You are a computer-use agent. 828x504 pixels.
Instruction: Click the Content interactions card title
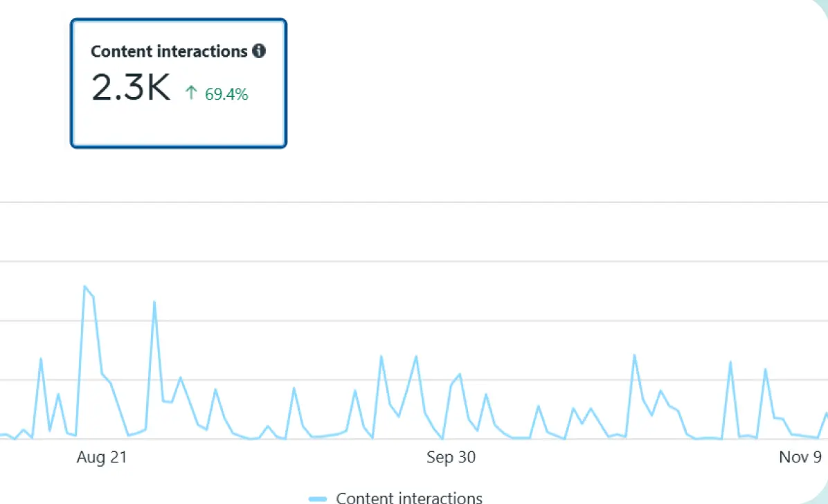169,51
